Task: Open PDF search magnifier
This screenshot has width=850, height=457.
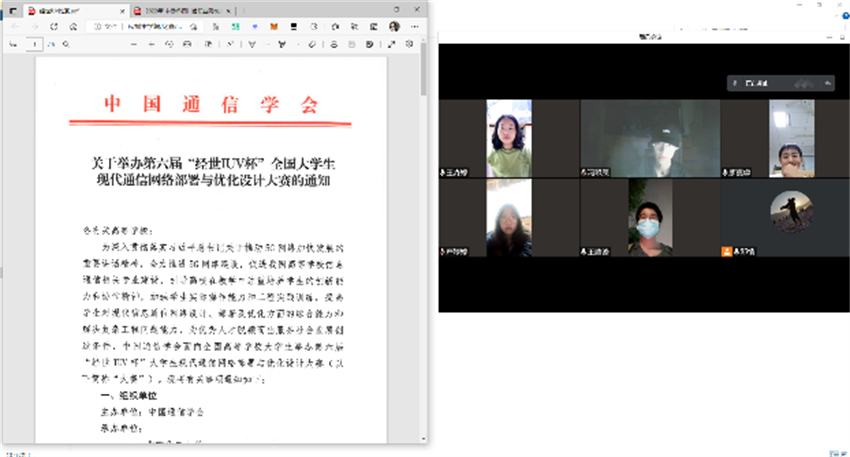Action: point(66,44)
